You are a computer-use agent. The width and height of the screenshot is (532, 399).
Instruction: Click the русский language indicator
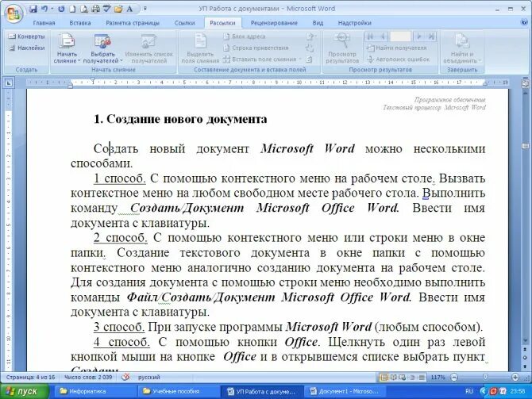149,378
